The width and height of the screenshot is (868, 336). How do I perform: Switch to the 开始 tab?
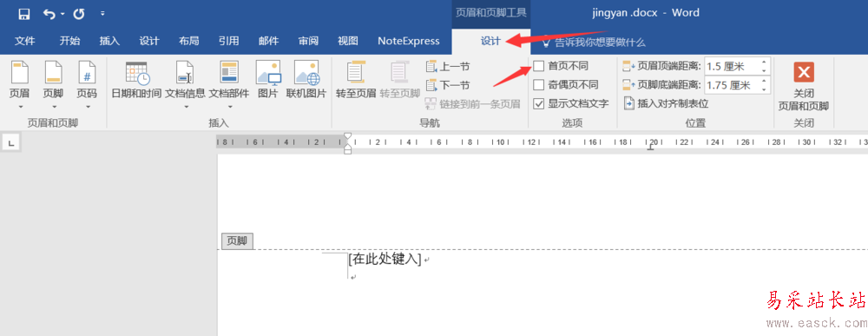69,41
